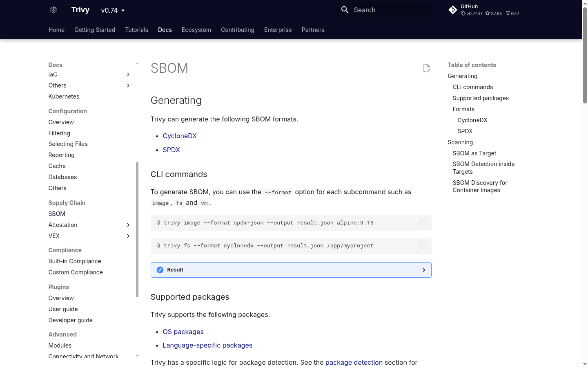Jump to Supported packages in table of contents
Viewport: 588px width, 368px height.
pyautogui.click(x=481, y=98)
